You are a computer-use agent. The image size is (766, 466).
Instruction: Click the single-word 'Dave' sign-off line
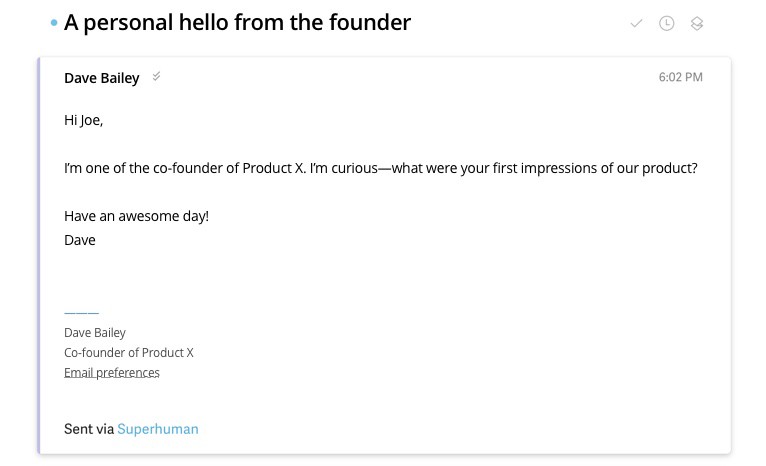pos(80,240)
